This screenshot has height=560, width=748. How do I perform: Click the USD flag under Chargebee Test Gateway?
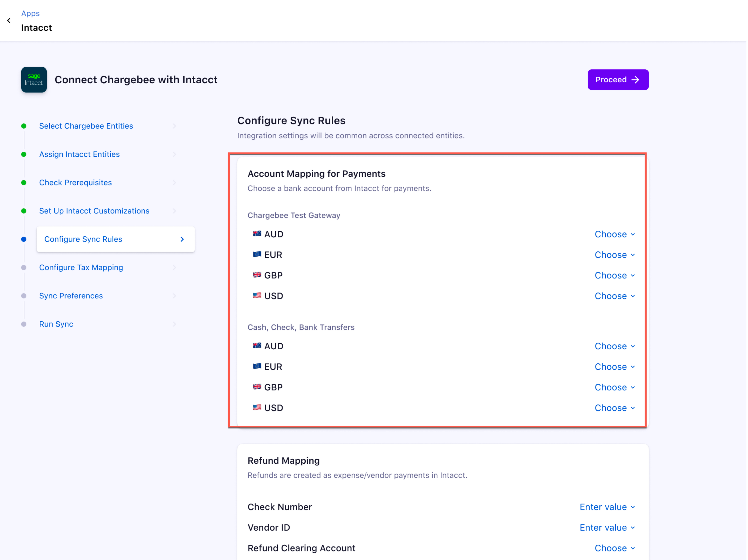click(257, 296)
